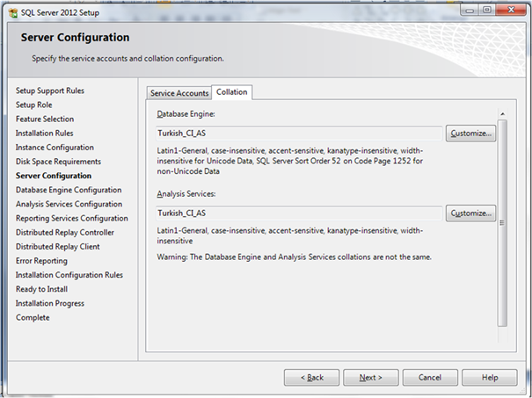Image resolution: width=532 pixels, height=398 pixels.
Task: Select Database Engine Configuration step
Action: tap(69, 190)
